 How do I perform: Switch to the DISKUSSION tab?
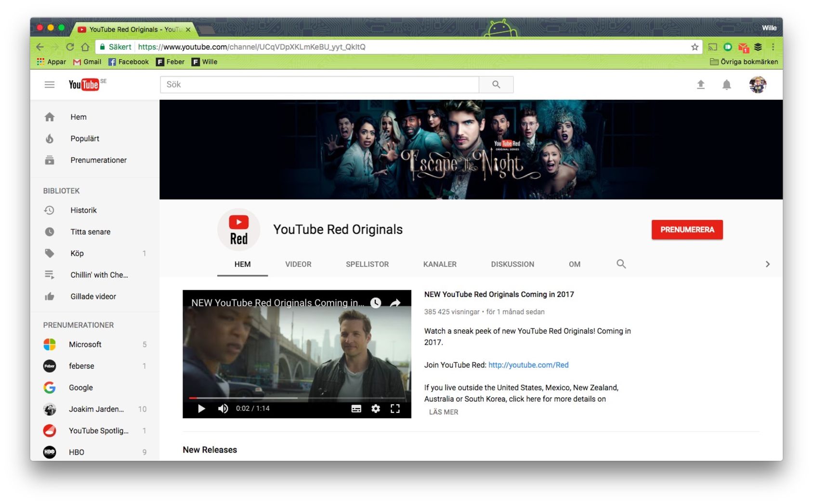tap(512, 264)
